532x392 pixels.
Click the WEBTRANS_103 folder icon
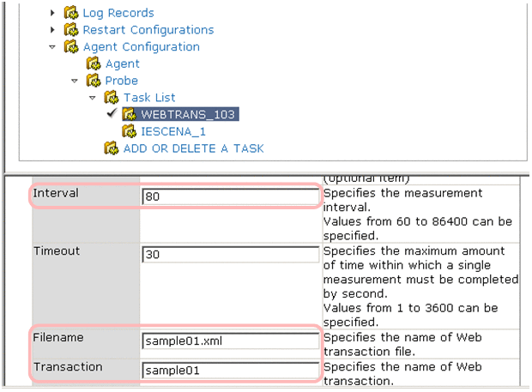point(129,114)
